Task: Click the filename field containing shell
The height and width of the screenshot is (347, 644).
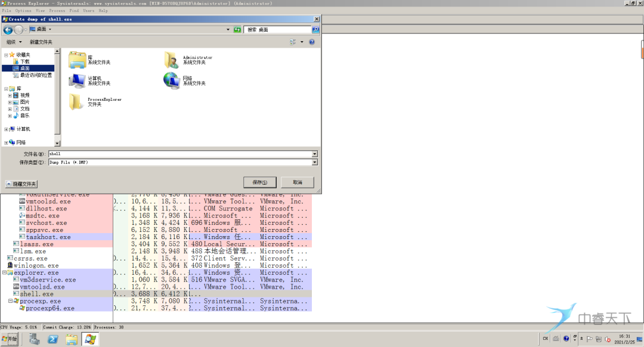Action: point(180,154)
